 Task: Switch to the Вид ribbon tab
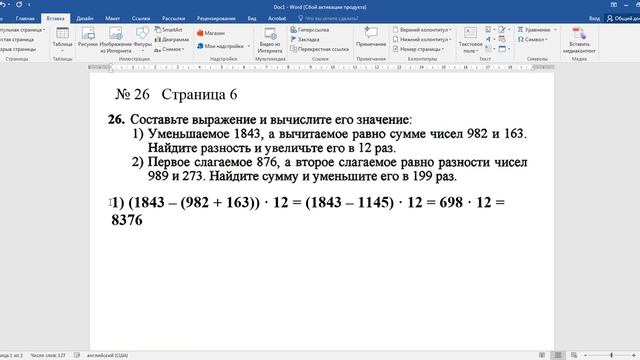252,18
